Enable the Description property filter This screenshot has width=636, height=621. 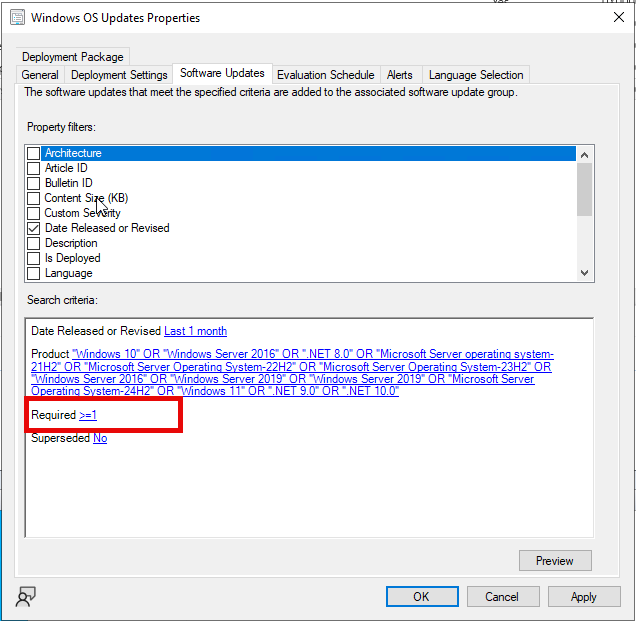pyautogui.click(x=34, y=243)
